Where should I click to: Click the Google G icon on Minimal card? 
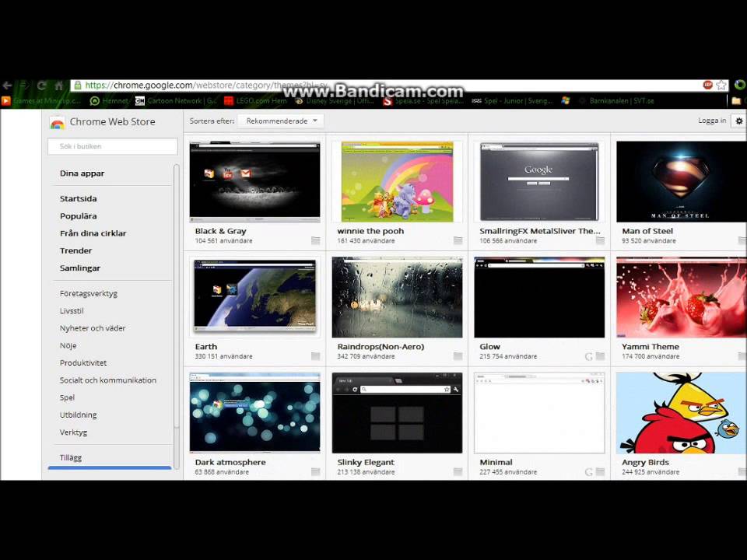coord(589,472)
